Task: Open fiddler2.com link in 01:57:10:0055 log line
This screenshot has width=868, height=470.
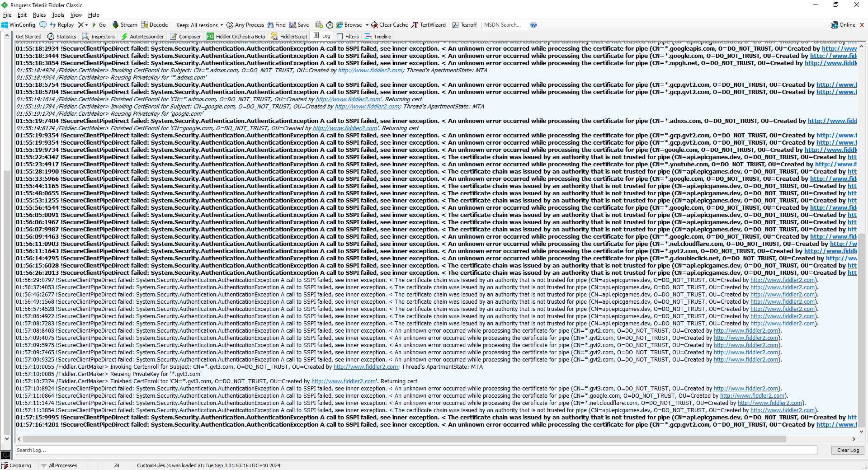Action: tap(366, 367)
